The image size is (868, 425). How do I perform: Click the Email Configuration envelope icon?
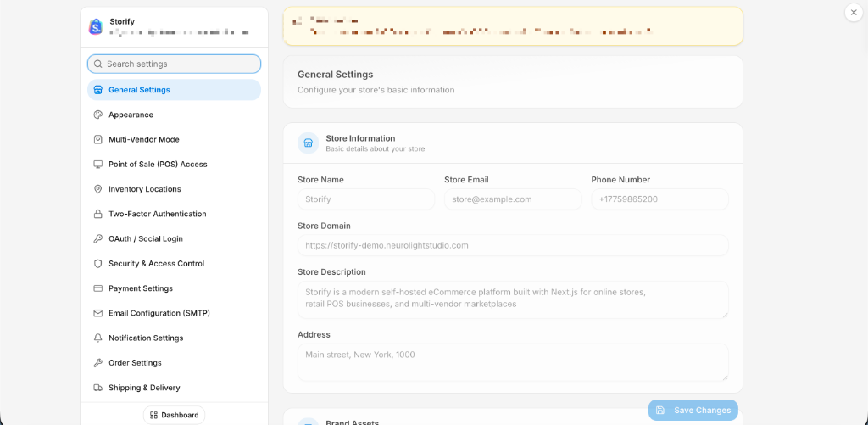tap(98, 313)
